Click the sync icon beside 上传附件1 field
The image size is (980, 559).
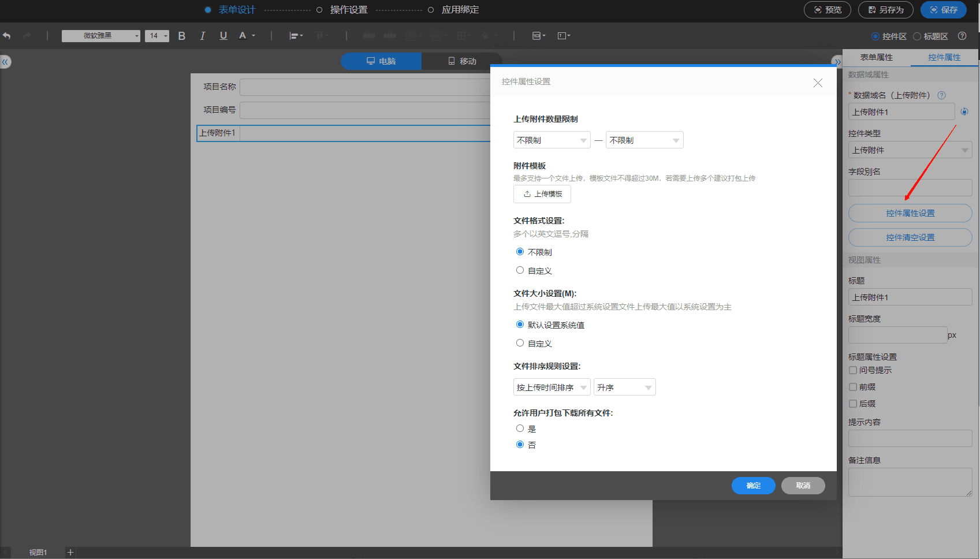coord(964,112)
